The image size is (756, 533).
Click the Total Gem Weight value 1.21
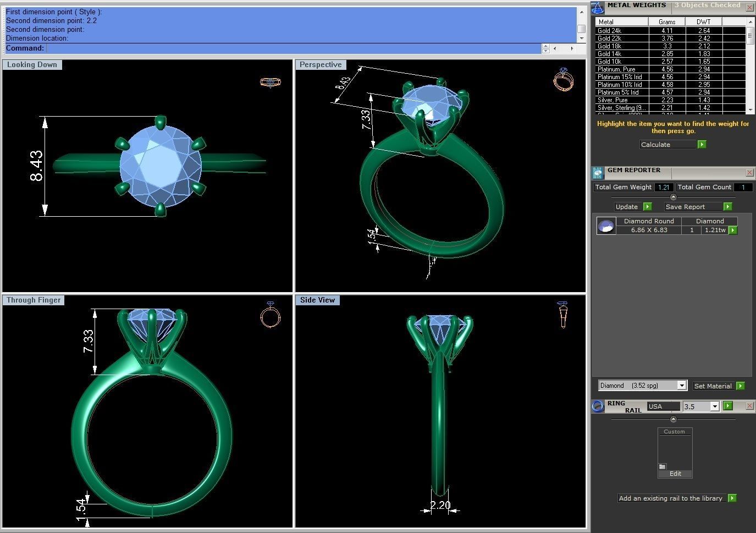pos(664,187)
